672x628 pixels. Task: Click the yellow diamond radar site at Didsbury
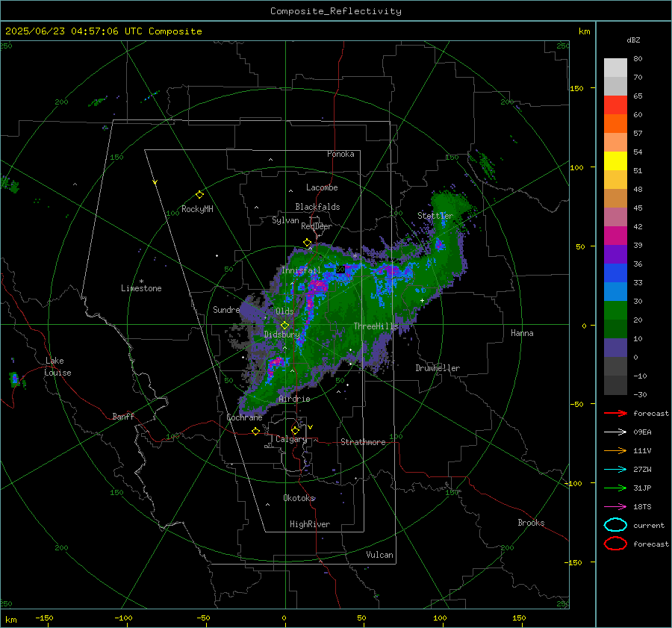[x=284, y=326]
